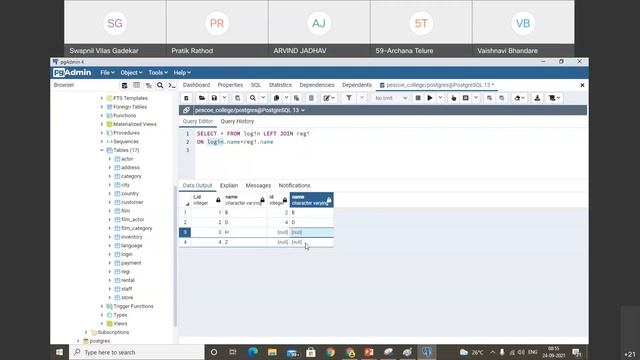
Task: Open Find using the magnifier toolbar icon
Action: [x=253, y=98]
